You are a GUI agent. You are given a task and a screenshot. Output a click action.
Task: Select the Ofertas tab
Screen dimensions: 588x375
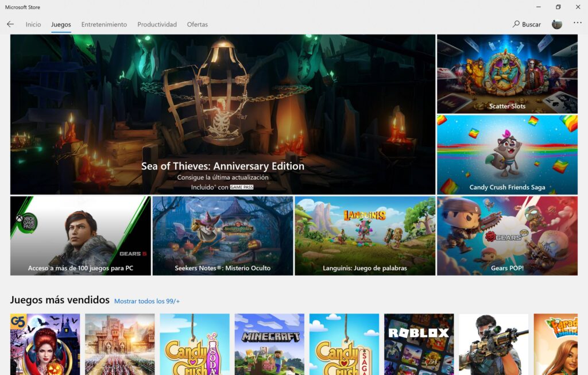197,25
